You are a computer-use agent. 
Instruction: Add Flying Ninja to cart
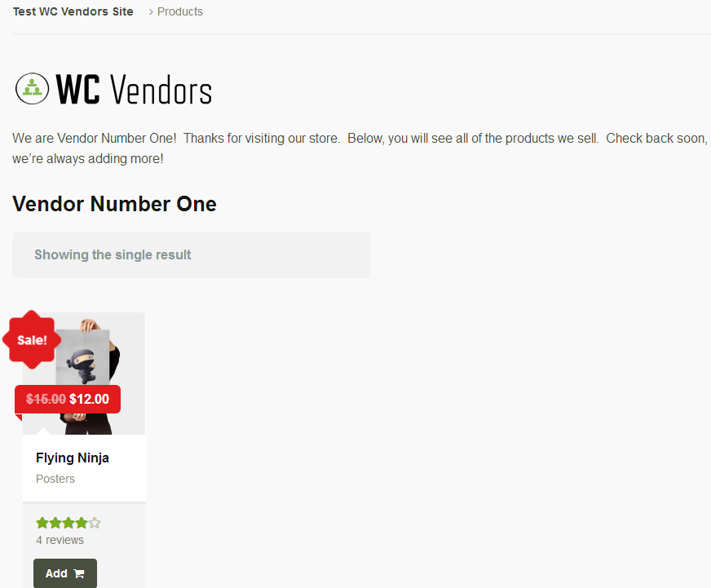pyautogui.click(x=65, y=573)
